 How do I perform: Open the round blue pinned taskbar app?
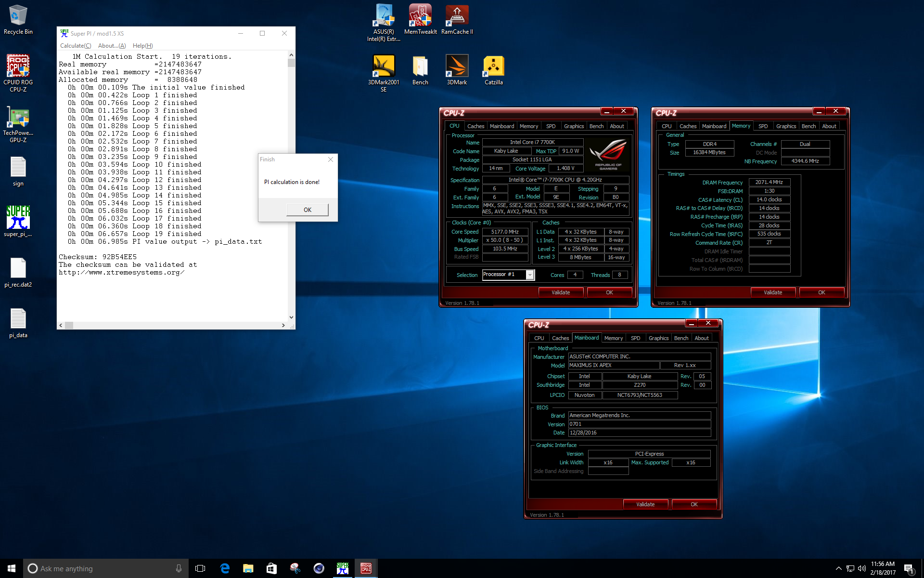tap(319, 568)
